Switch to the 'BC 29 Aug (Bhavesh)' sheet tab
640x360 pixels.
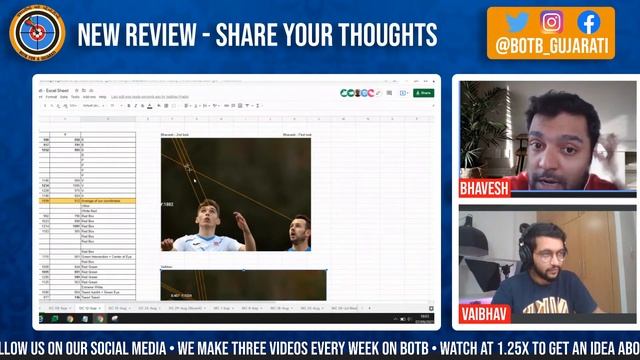coord(186,308)
